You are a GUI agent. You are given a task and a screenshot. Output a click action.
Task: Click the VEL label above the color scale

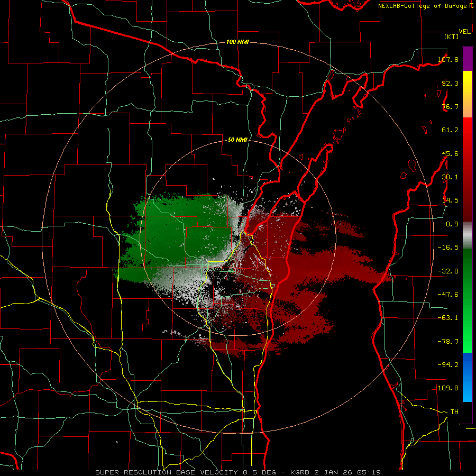coord(465,32)
